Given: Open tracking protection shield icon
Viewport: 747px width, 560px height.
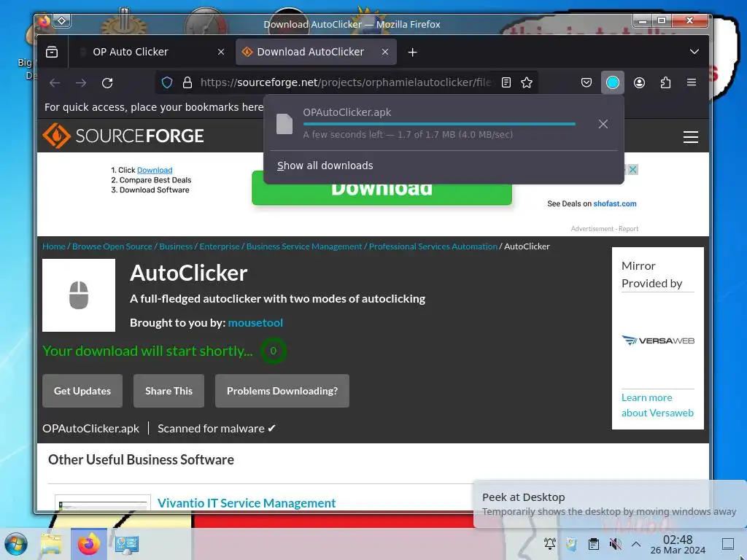Looking at the screenshot, I should coord(167,82).
